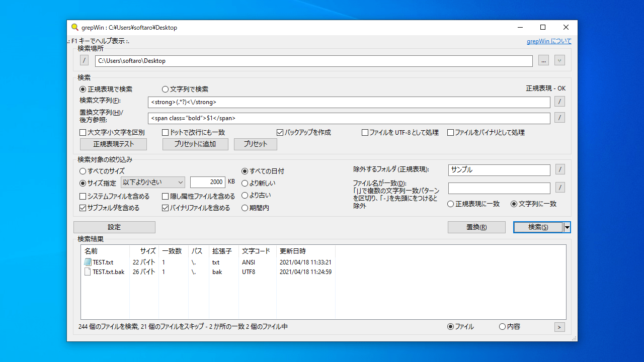
Task: Select すべてのサイズ radio button
Action: coord(102,171)
